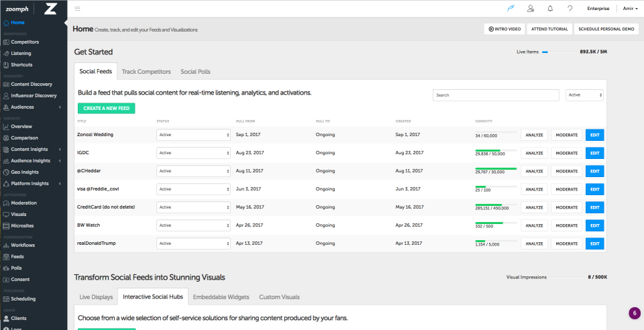The width and height of the screenshot is (644, 330).
Task: Switch to Embeddable Widgets tab
Action: click(221, 296)
